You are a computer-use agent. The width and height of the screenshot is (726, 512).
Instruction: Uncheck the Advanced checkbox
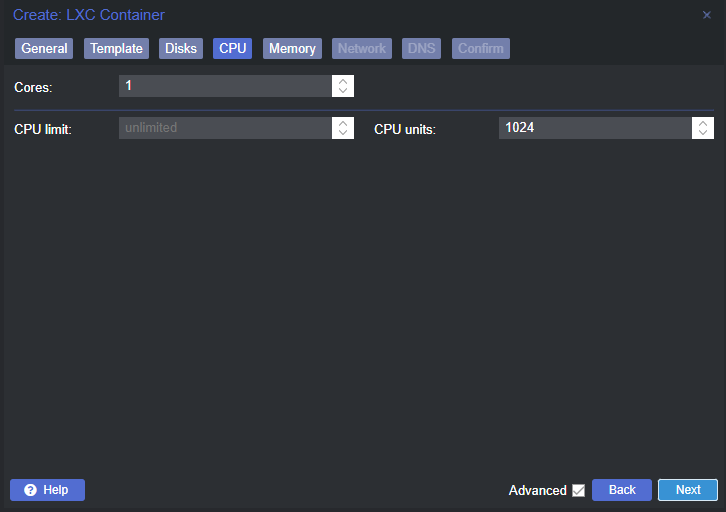click(578, 490)
